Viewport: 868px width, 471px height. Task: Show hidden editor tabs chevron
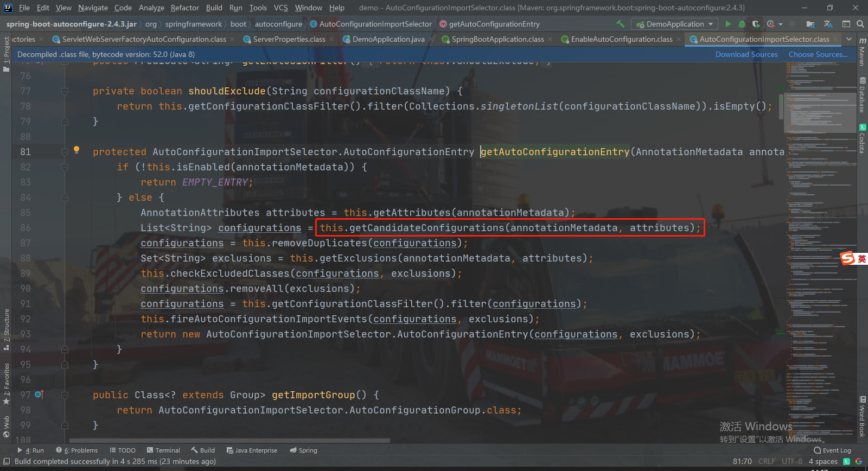[x=849, y=39]
